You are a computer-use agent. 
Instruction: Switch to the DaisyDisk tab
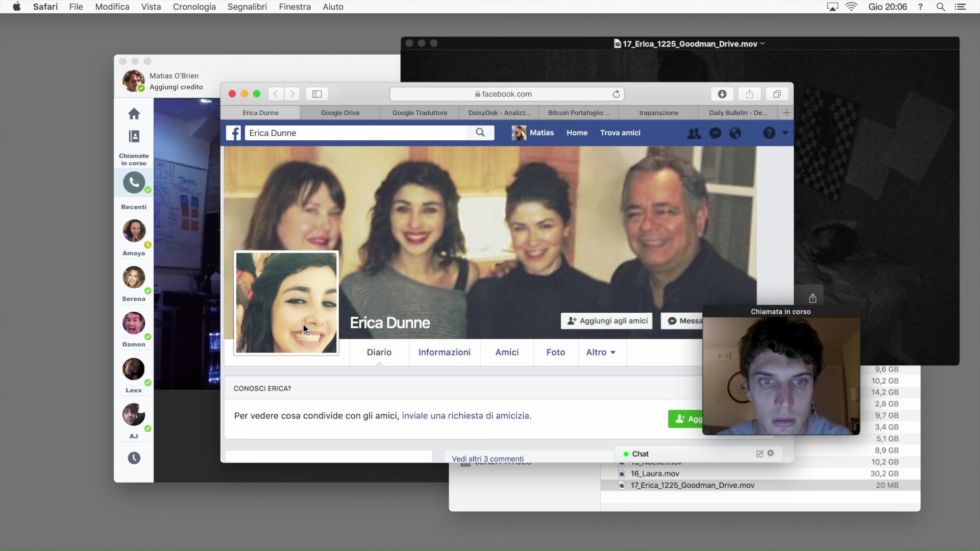499,113
